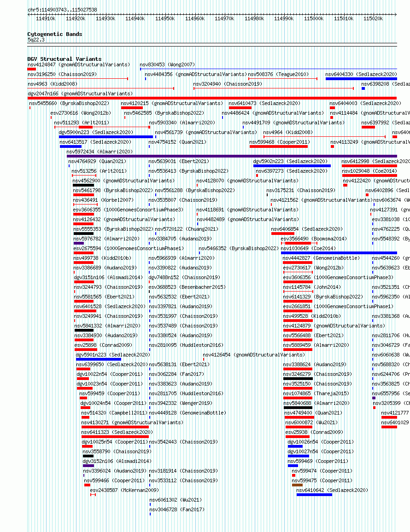Open variant nsv599459 (Cooper2011)
410x532 pixels.
tap(110, 393)
